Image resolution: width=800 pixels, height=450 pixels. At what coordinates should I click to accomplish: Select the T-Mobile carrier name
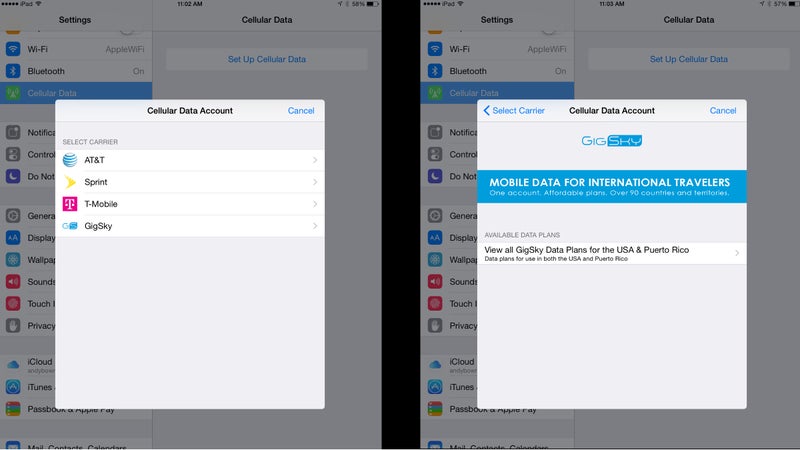pyautogui.click(x=101, y=204)
